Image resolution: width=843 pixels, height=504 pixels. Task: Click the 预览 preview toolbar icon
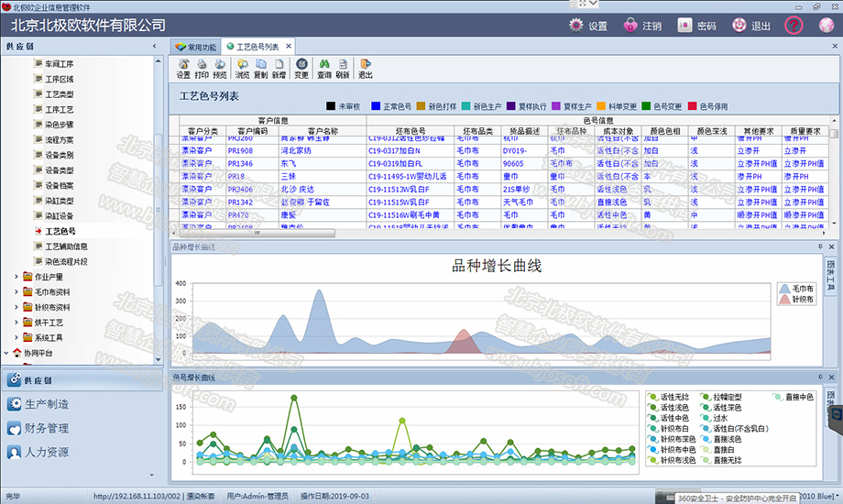220,69
